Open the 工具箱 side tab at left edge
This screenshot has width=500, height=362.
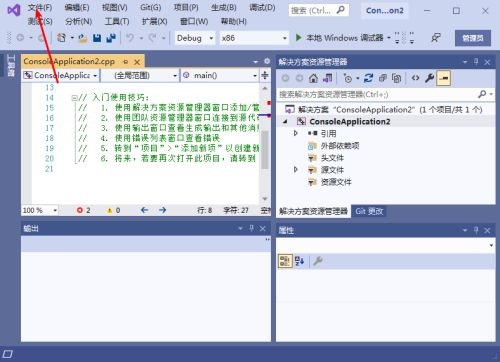pyautogui.click(x=11, y=66)
